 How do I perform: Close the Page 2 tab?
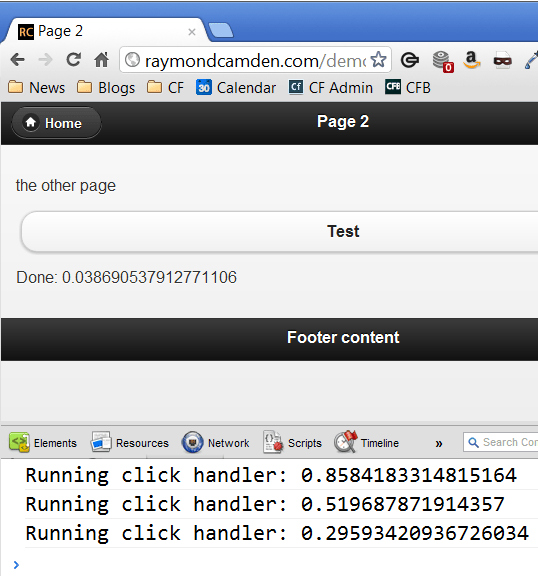192,32
